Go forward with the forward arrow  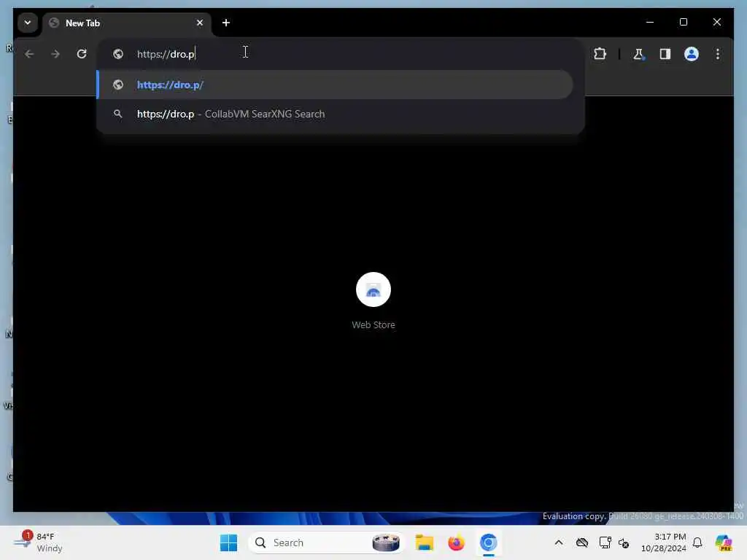coord(55,54)
